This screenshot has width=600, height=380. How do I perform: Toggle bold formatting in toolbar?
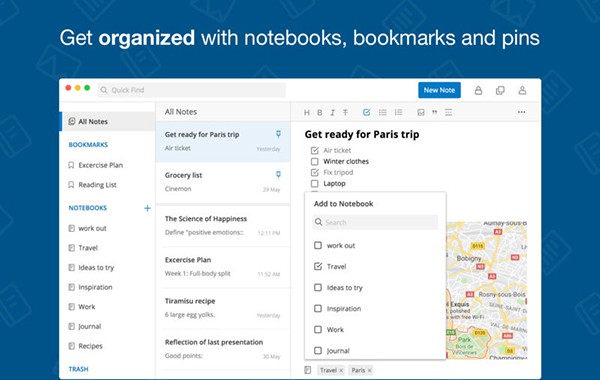320,113
